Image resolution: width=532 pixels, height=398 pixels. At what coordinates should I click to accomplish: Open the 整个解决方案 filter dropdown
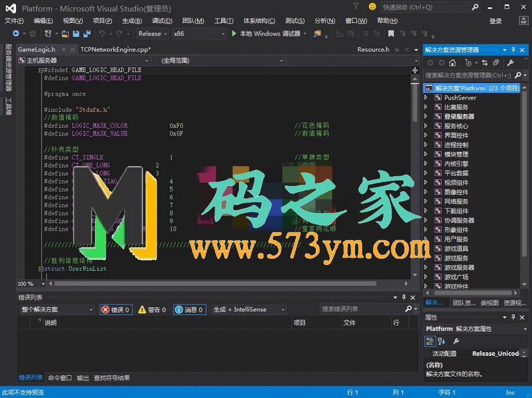tap(57, 310)
